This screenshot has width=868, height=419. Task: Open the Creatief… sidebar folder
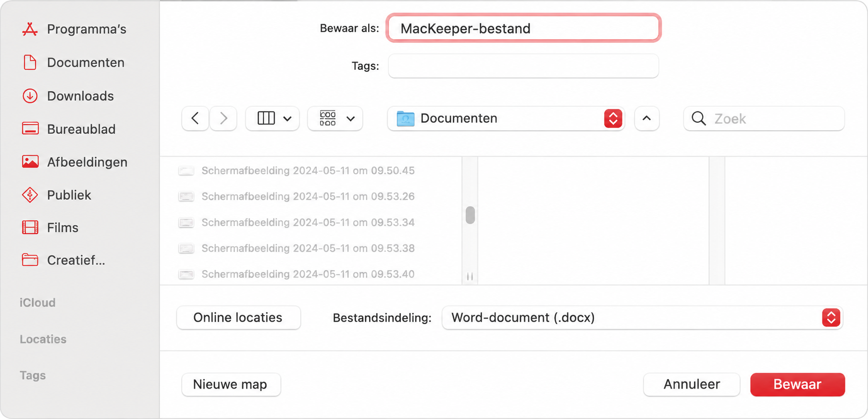coord(63,260)
